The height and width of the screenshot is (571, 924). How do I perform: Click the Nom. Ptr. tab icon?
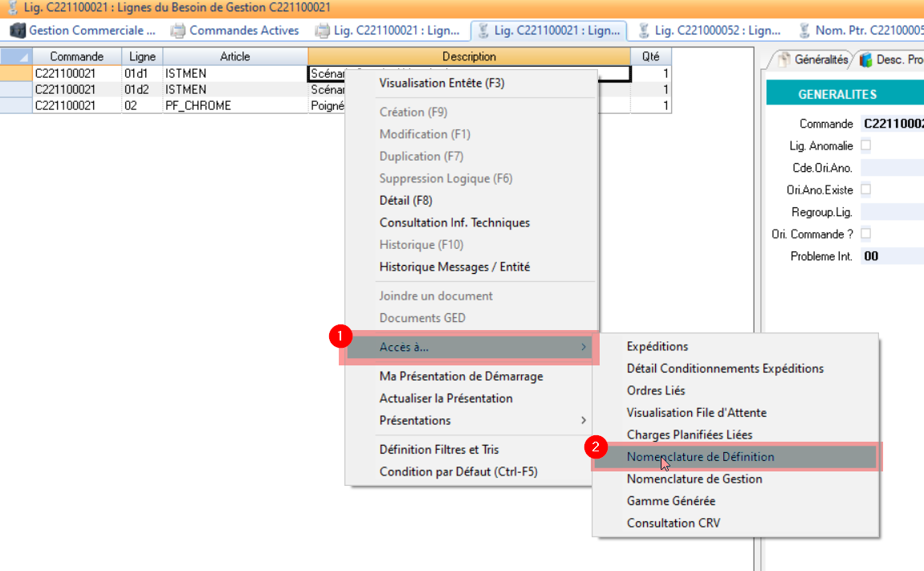pyautogui.click(x=804, y=31)
